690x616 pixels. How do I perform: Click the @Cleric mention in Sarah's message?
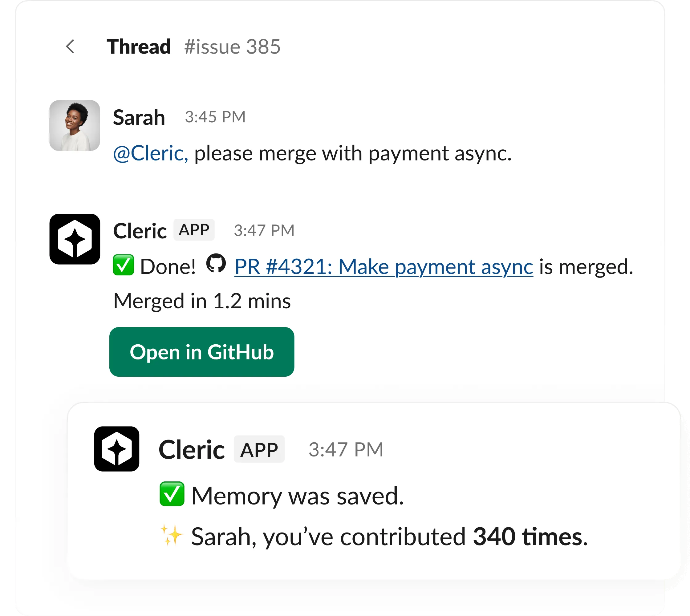(150, 153)
